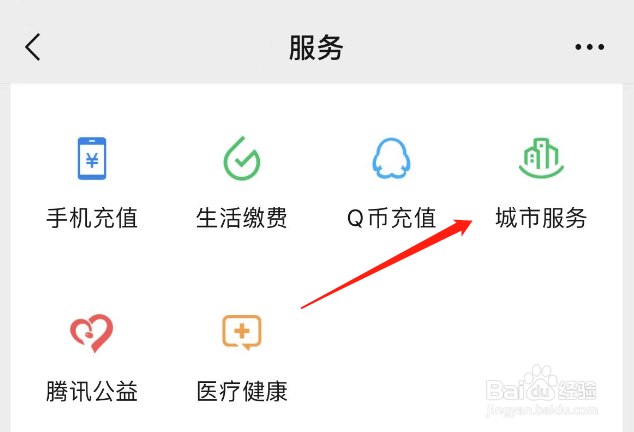Click the 经验 watermark characters
The image size is (634, 432).
(x=577, y=390)
